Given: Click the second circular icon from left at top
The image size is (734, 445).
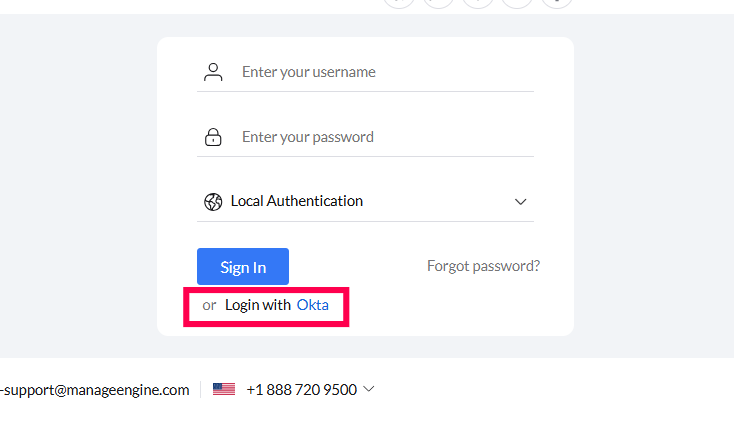Looking at the screenshot, I should tap(438, 2).
